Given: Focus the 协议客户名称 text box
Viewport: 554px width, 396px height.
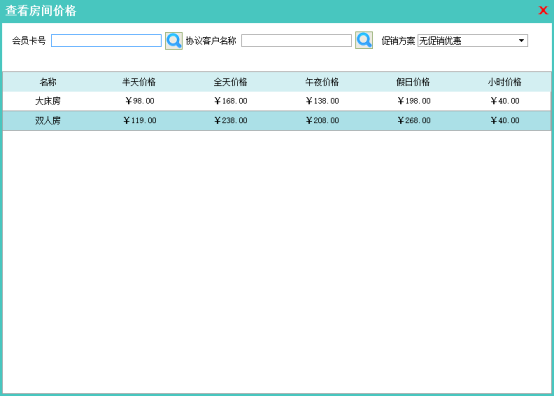Looking at the screenshot, I should coord(296,41).
